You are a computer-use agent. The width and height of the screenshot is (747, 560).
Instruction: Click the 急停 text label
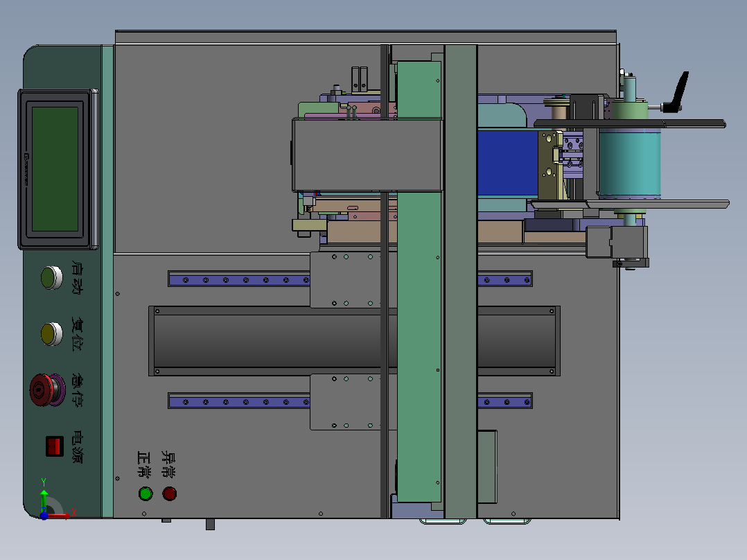coord(77,390)
